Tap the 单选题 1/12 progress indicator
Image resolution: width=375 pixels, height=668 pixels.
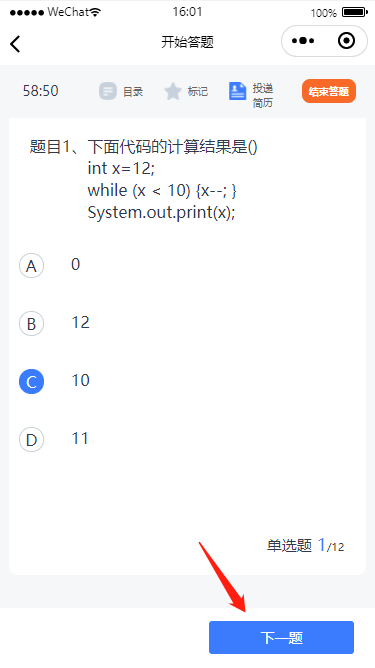coord(306,545)
